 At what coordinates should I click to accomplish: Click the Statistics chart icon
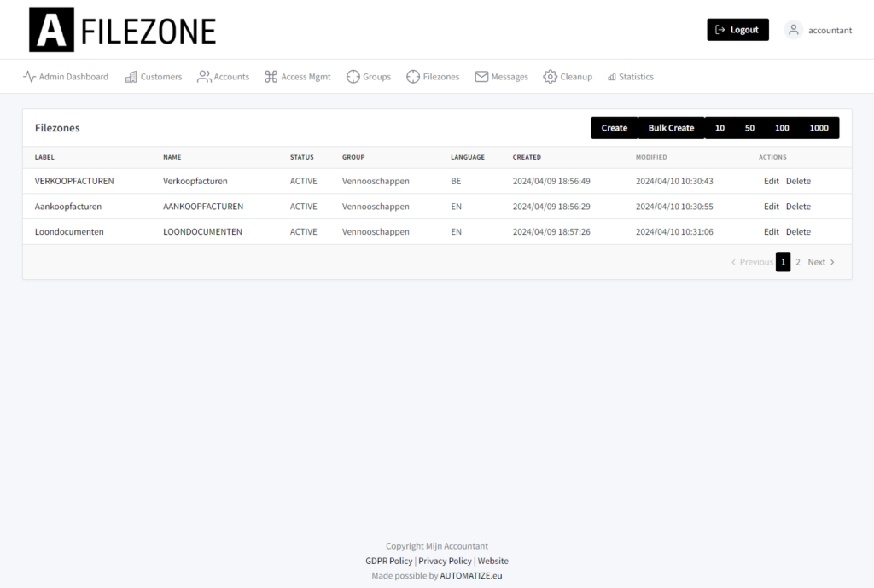[x=611, y=77]
